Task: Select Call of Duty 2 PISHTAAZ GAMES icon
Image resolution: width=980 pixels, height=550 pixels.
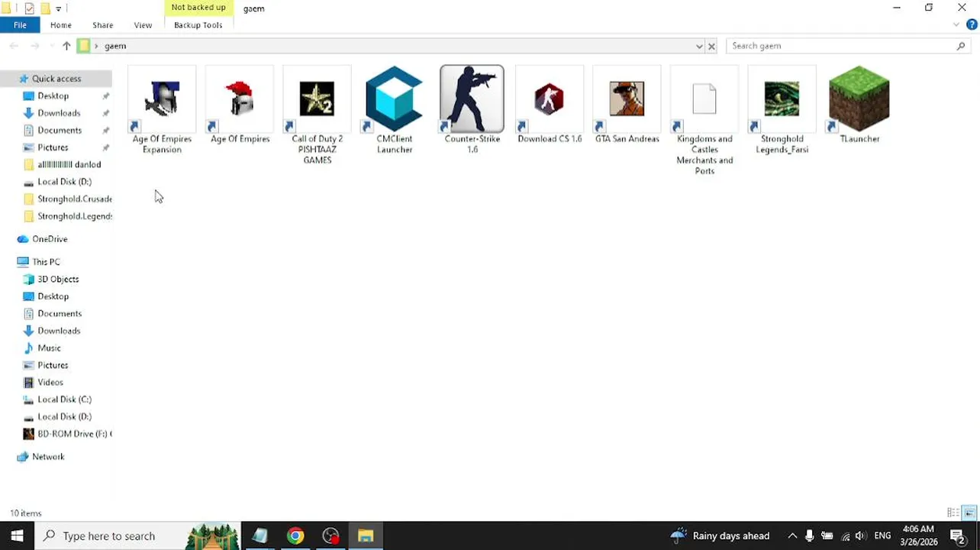Action: (317, 115)
